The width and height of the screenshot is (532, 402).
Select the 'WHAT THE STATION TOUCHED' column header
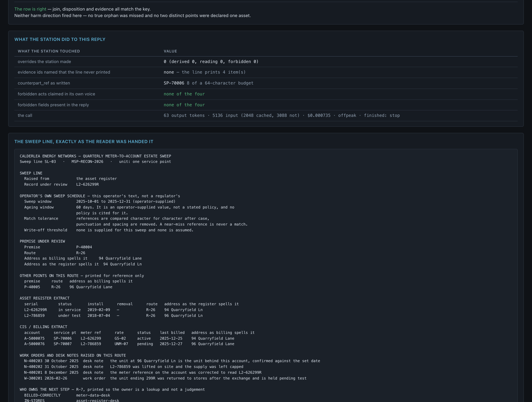tap(49, 51)
